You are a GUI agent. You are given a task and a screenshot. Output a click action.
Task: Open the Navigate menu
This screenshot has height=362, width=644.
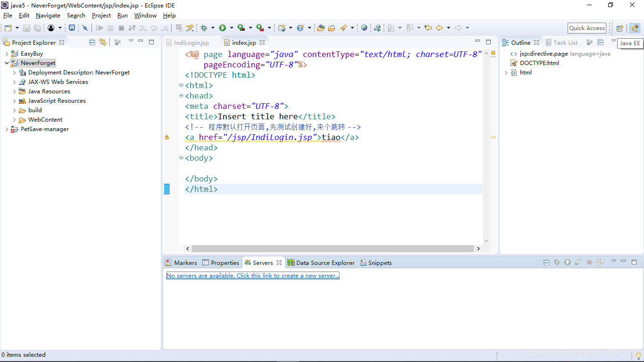tap(48, 16)
